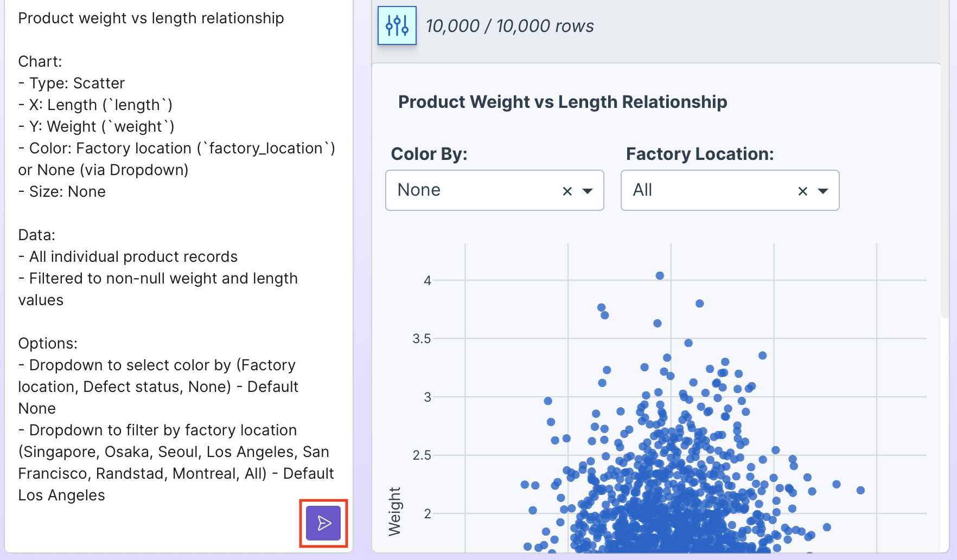Screen dimensions: 957x560
Task: Click the "None" value in Color By
Action: coord(419,190)
